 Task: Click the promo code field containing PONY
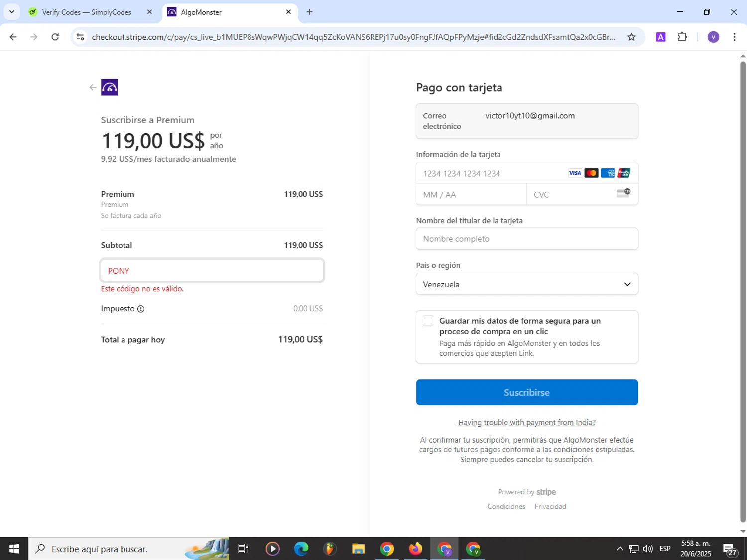click(212, 270)
